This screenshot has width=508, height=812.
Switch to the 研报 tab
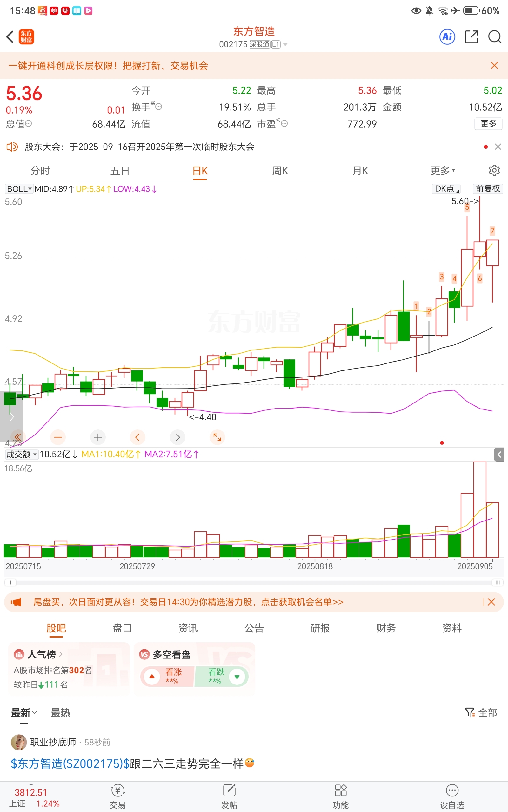(320, 628)
